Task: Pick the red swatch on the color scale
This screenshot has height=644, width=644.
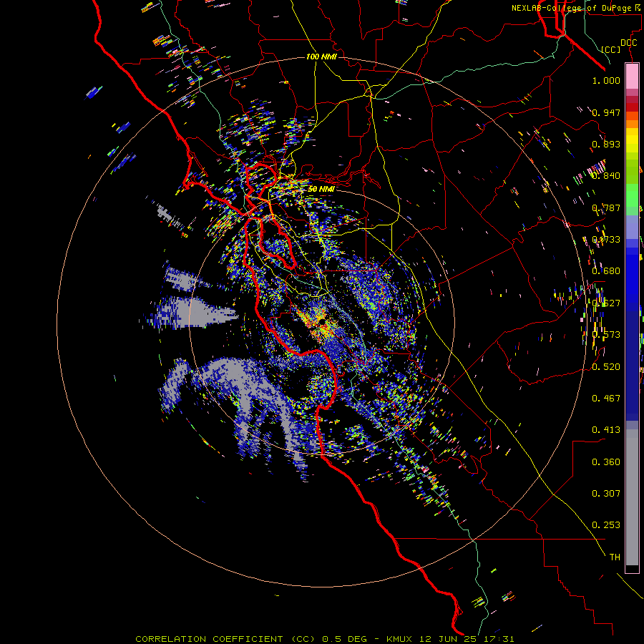Action: (x=632, y=107)
